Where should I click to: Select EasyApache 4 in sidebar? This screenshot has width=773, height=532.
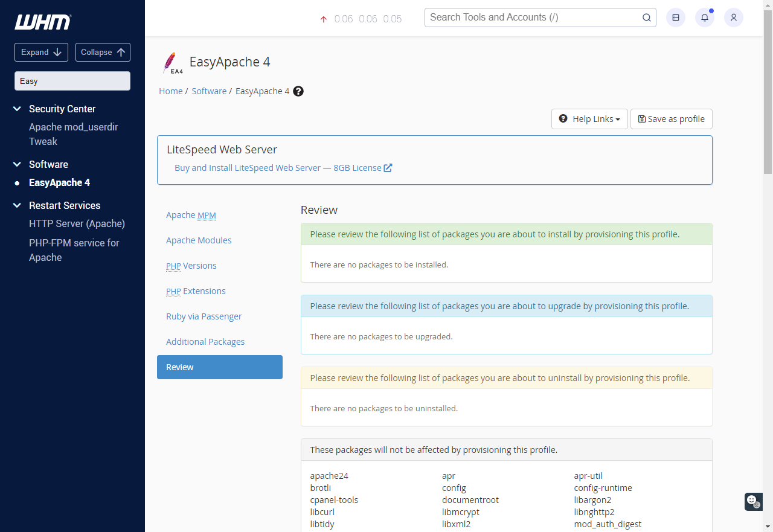pyautogui.click(x=59, y=182)
